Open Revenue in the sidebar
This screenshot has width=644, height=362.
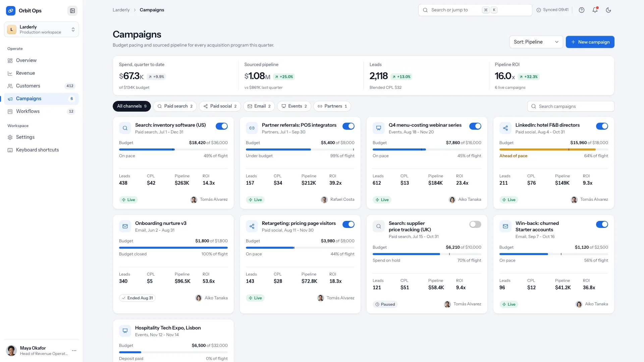point(42,73)
